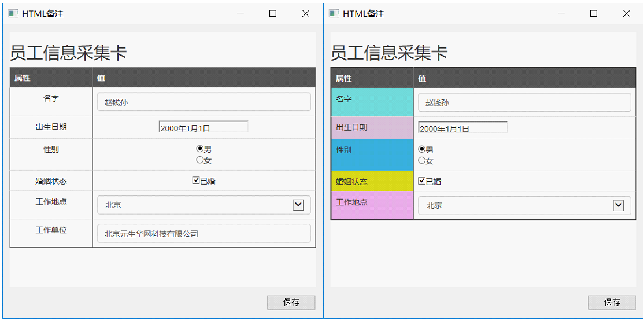The width and height of the screenshot is (644, 321).
Task: Click the 保存 button in the left window
Action: tap(291, 302)
